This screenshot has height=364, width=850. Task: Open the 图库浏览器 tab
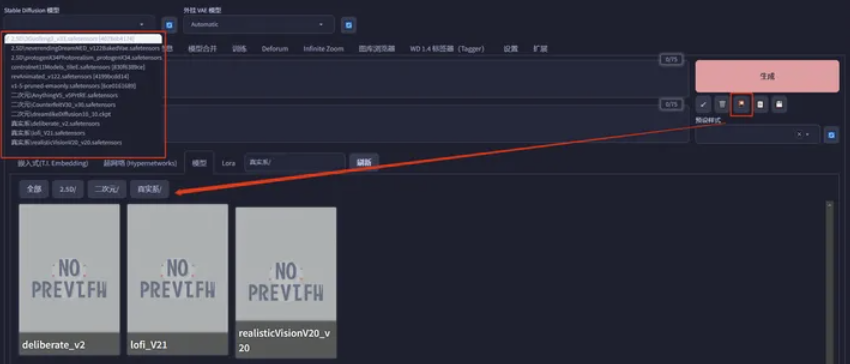[377, 49]
